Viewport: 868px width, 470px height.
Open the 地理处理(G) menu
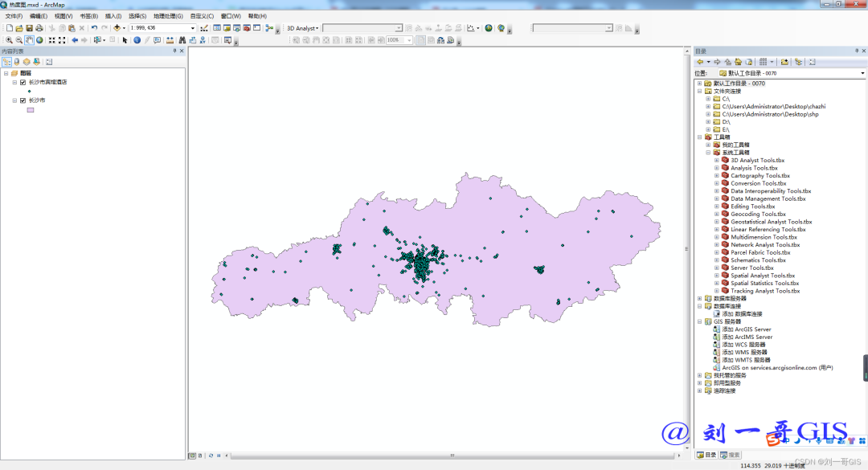pyautogui.click(x=168, y=16)
